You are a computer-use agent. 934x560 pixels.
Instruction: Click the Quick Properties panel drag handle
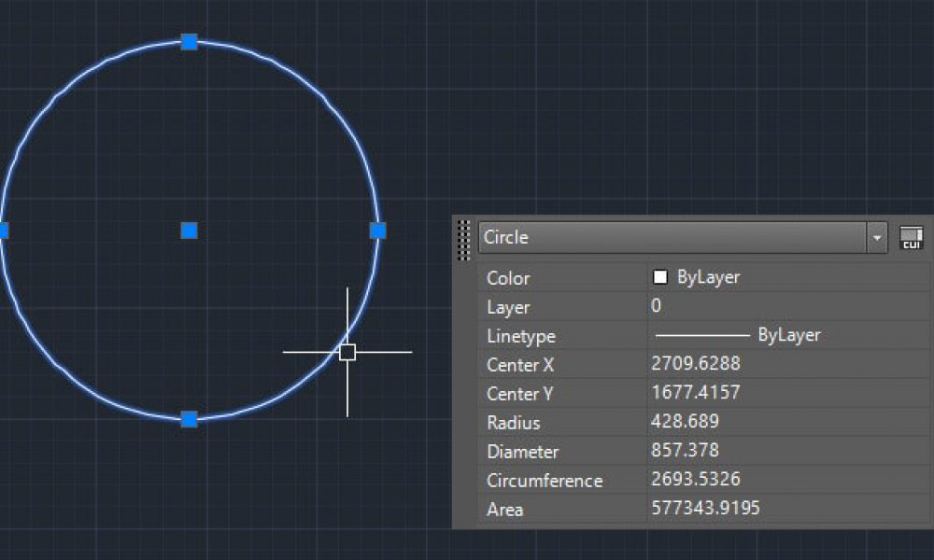[x=464, y=240]
